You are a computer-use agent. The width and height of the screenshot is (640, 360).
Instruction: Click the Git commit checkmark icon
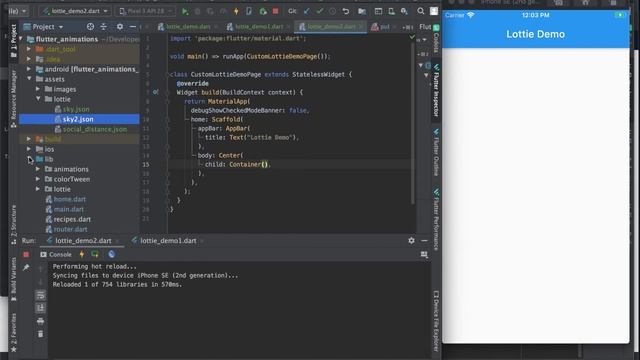320,11
